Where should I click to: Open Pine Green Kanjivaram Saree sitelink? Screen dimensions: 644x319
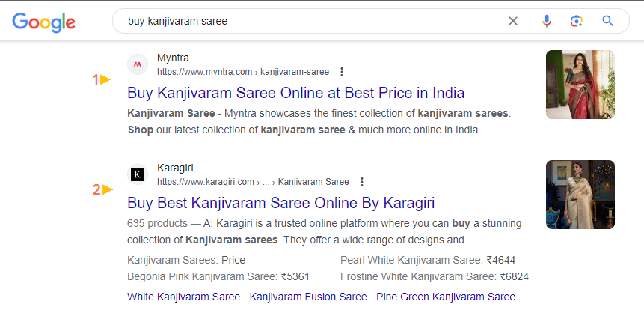[446, 297]
